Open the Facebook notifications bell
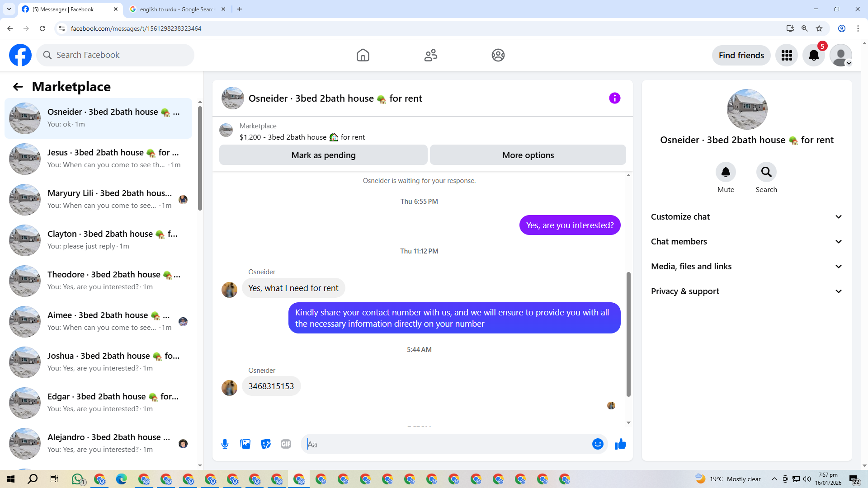The height and width of the screenshot is (488, 868). point(813,55)
